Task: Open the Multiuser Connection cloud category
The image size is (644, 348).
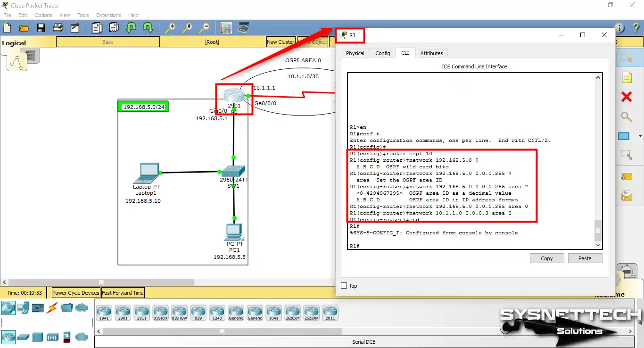Action: pos(82,308)
